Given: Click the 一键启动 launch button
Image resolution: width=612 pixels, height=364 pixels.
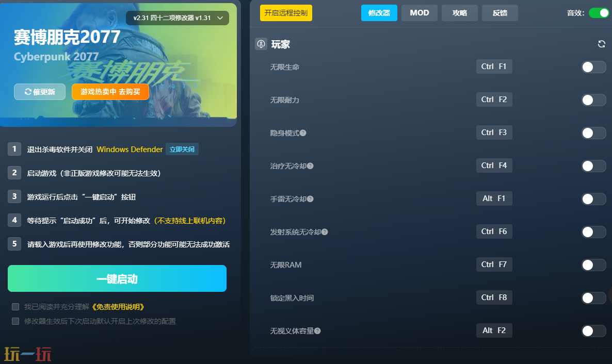Looking at the screenshot, I should [x=117, y=278].
